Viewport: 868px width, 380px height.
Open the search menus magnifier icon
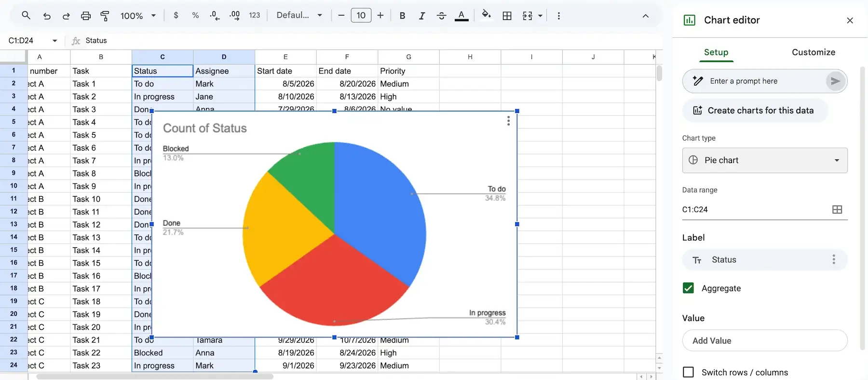coord(26,15)
